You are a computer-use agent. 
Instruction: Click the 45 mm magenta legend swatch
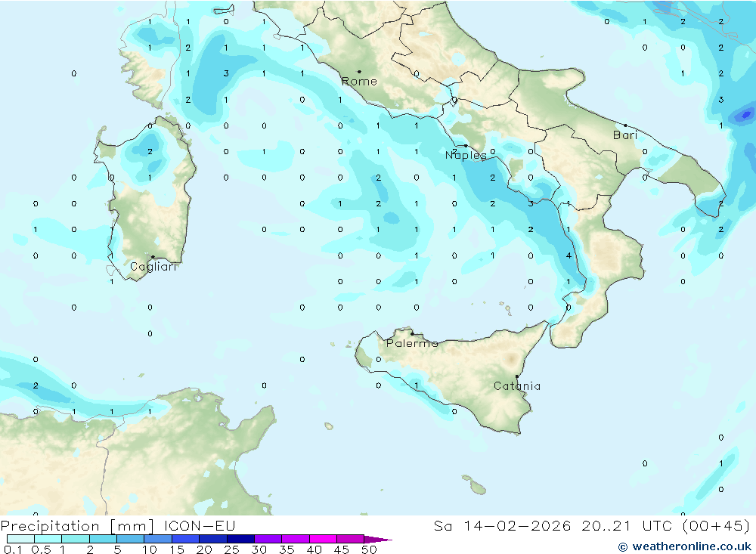pos(350,539)
